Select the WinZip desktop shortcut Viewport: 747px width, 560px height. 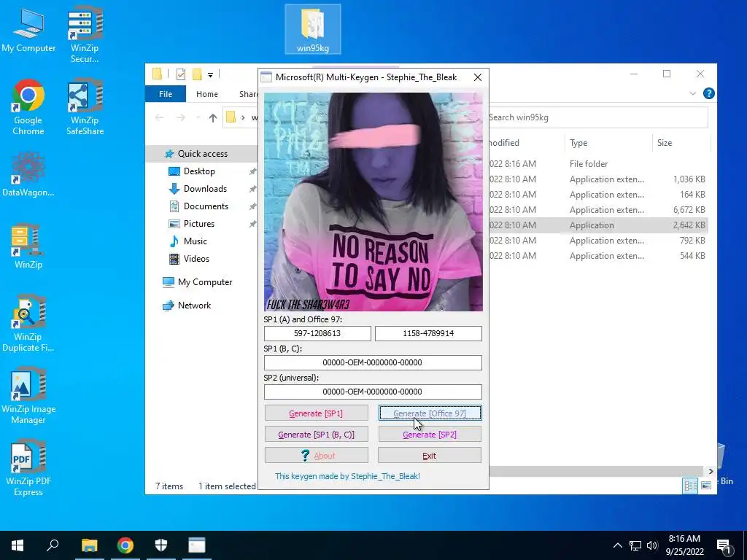(28, 246)
